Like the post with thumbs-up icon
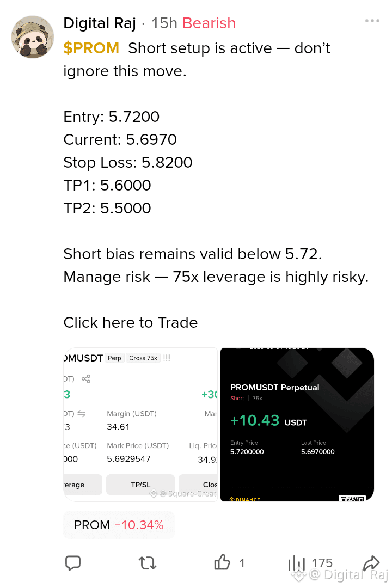This screenshot has width=392, height=588. [222, 562]
